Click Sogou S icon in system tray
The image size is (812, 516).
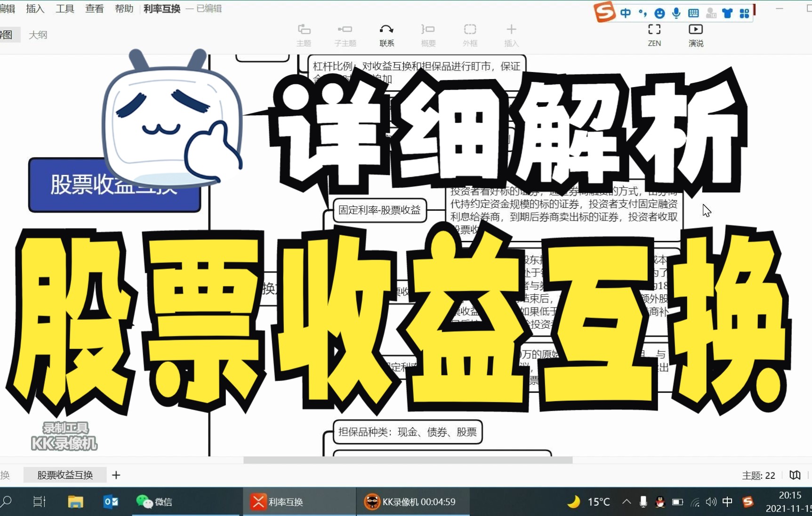[748, 502]
